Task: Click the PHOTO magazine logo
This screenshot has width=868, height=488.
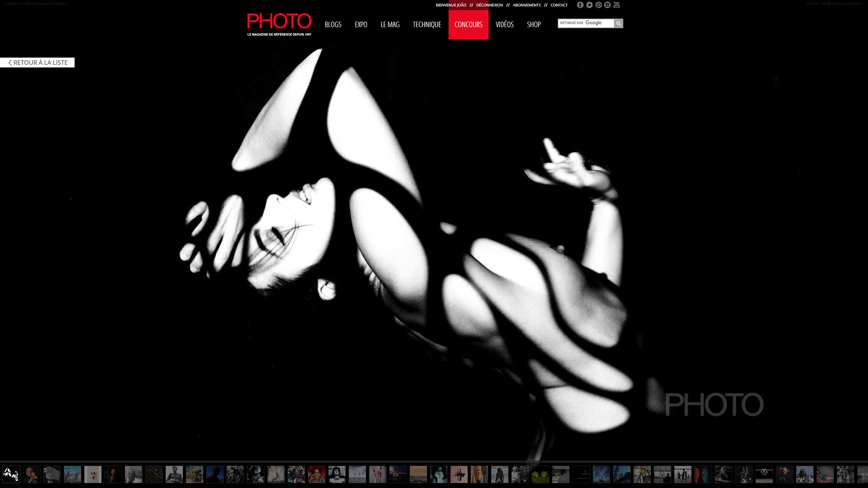Action: [279, 24]
